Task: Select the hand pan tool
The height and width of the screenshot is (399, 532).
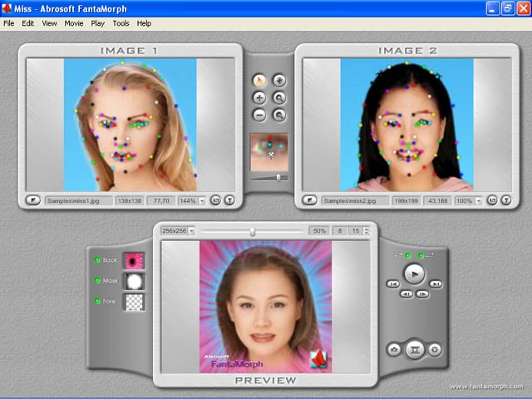Action: click(279, 81)
